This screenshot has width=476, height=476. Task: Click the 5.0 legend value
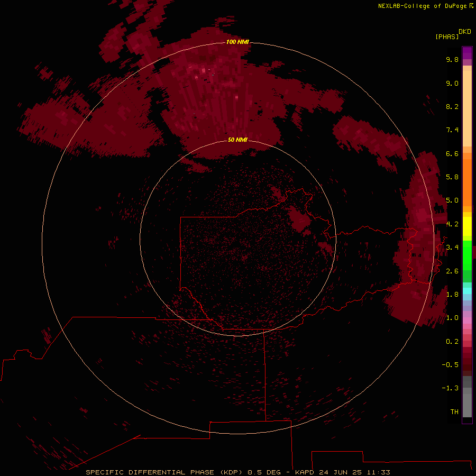(x=452, y=200)
